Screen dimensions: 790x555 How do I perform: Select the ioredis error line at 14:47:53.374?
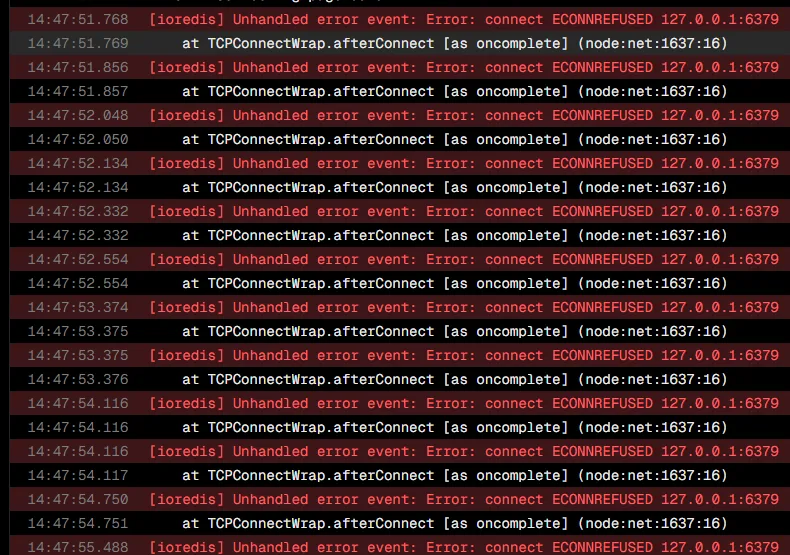tap(400, 307)
